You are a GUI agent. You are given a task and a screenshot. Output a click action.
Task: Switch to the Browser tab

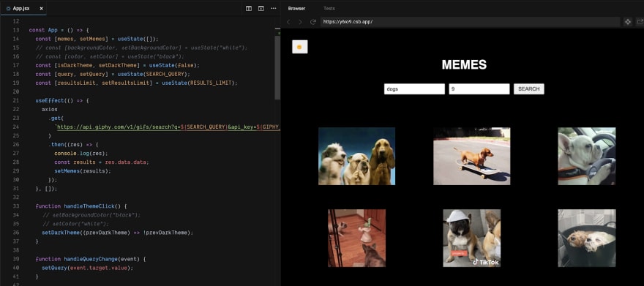(x=296, y=8)
